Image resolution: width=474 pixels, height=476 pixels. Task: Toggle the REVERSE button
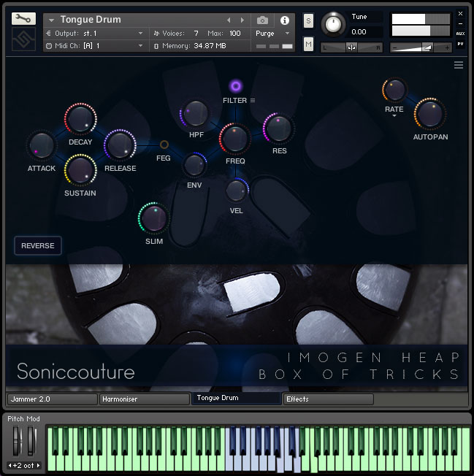click(38, 245)
